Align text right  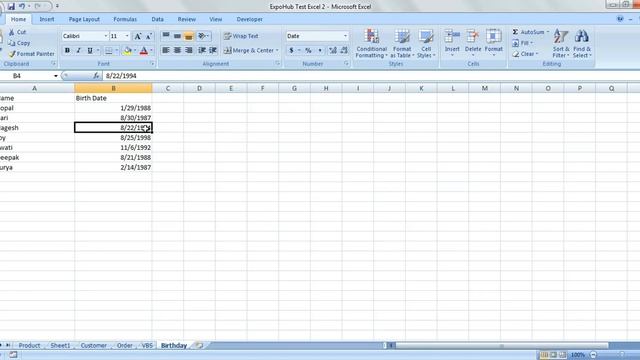click(x=189, y=50)
